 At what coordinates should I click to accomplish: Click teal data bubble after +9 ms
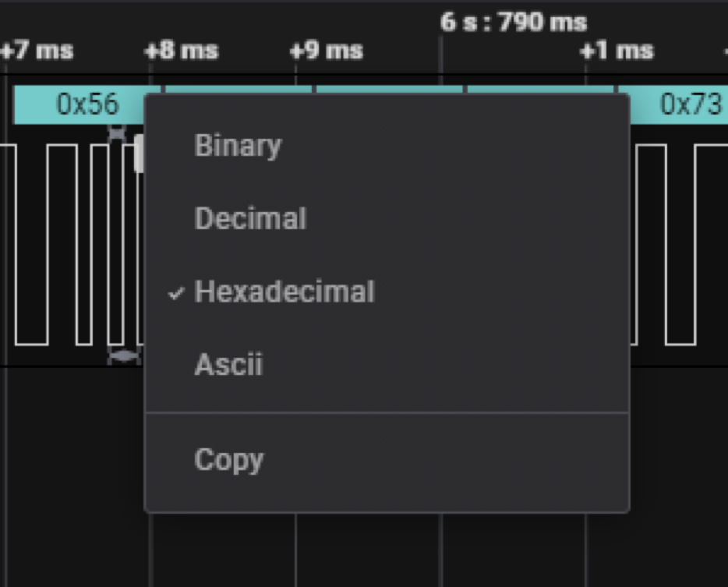[388, 89]
